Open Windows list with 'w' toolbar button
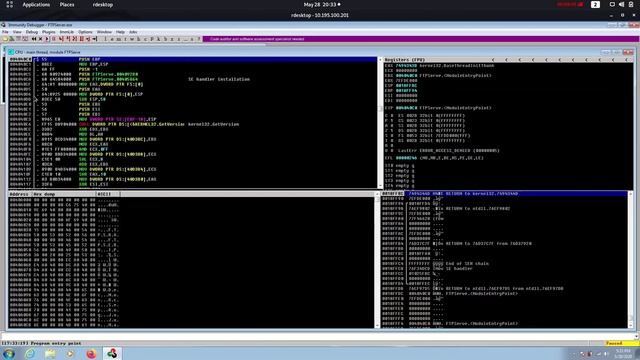The height and width of the screenshot is (360, 640). coord(132,39)
